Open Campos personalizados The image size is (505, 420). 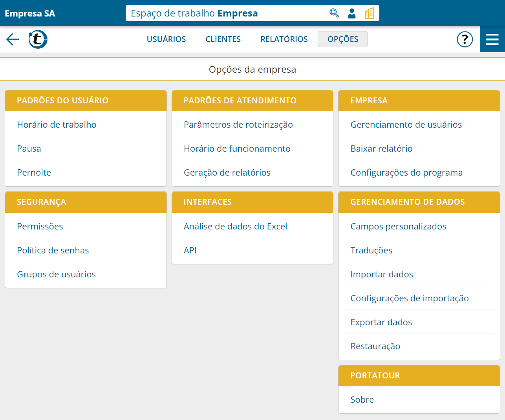coord(419,226)
